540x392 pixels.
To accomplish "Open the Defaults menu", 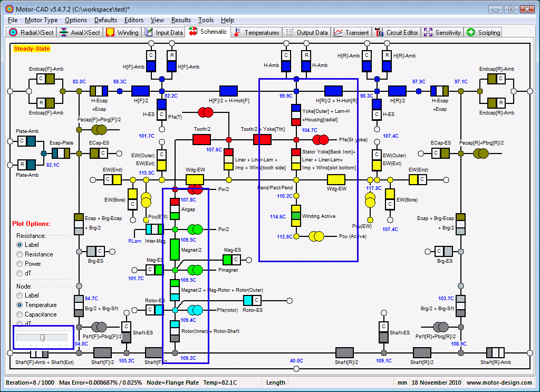I will tap(105, 20).
